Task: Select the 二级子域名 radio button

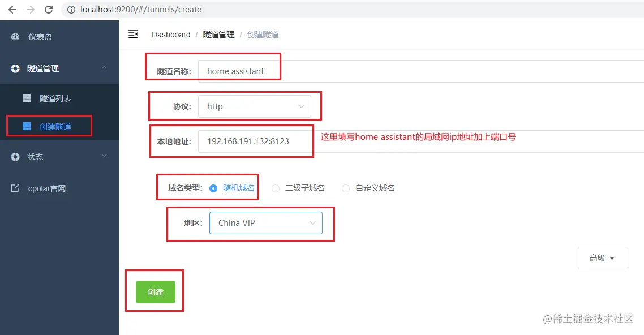Action: pyautogui.click(x=276, y=188)
